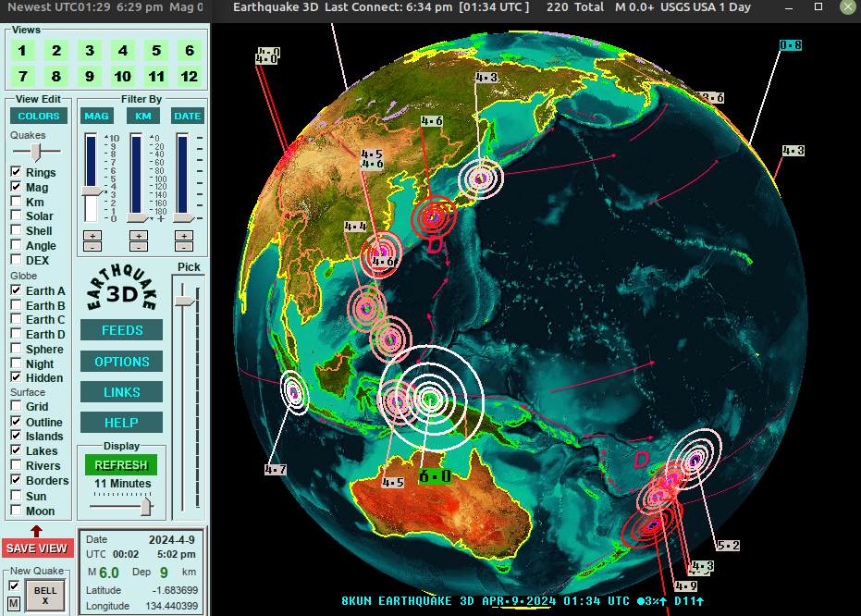Select the quake marker linked to the 5.2 label
Image resolution: width=861 pixels, height=616 pixels.
pyautogui.click(x=695, y=459)
